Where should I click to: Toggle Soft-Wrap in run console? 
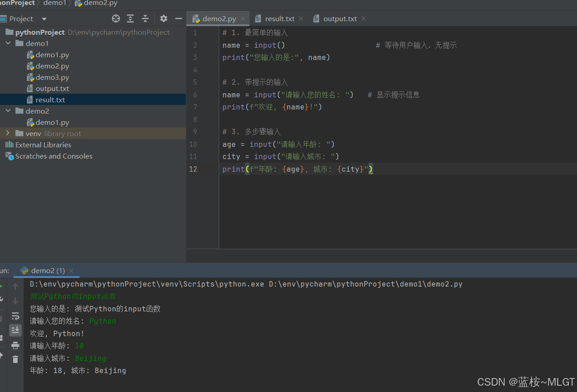15,316
